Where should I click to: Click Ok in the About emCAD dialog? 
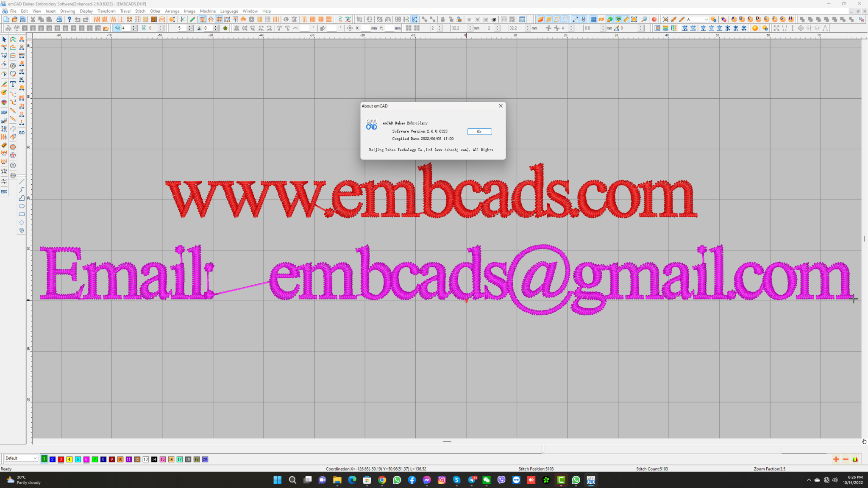click(x=479, y=132)
